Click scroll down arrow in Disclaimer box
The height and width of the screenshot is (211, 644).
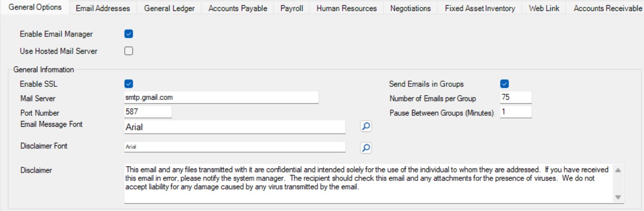tap(618, 197)
